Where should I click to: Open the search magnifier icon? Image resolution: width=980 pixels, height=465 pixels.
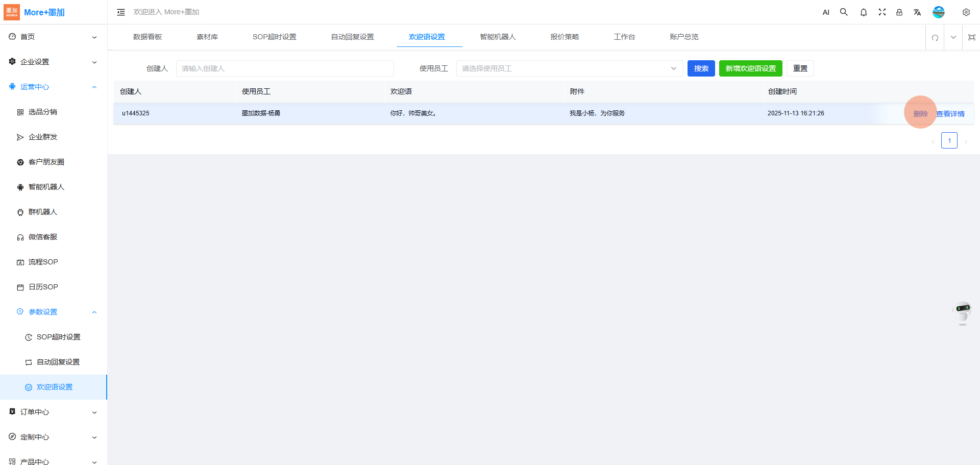[x=844, y=12]
